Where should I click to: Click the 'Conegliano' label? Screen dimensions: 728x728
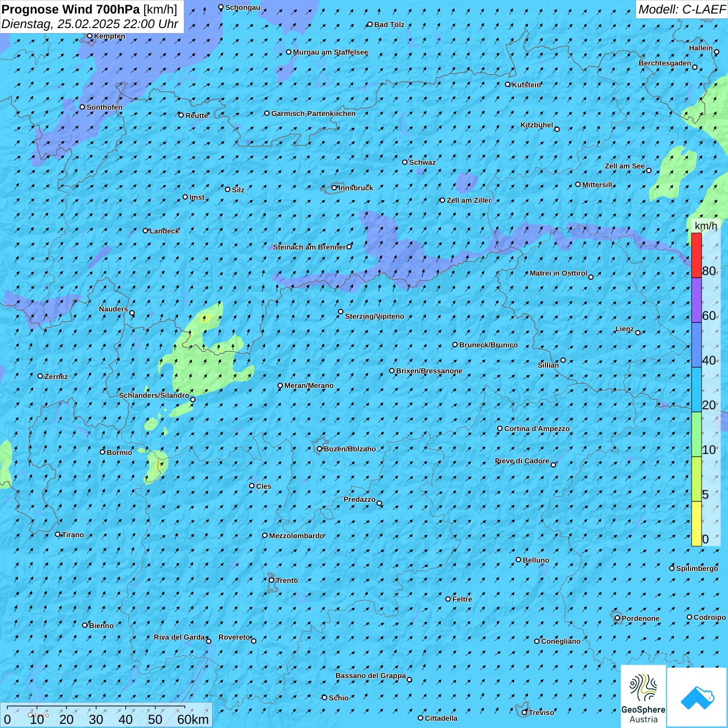(x=561, y=641)
